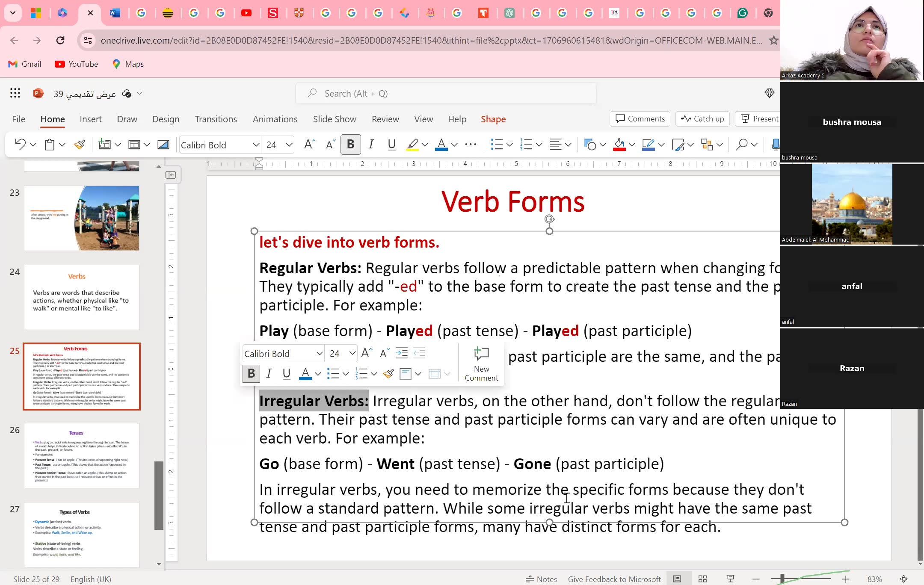Viewport: 924px width, 585px height.
Task: Open the Slide Show menu
Action: coord(334,119)
